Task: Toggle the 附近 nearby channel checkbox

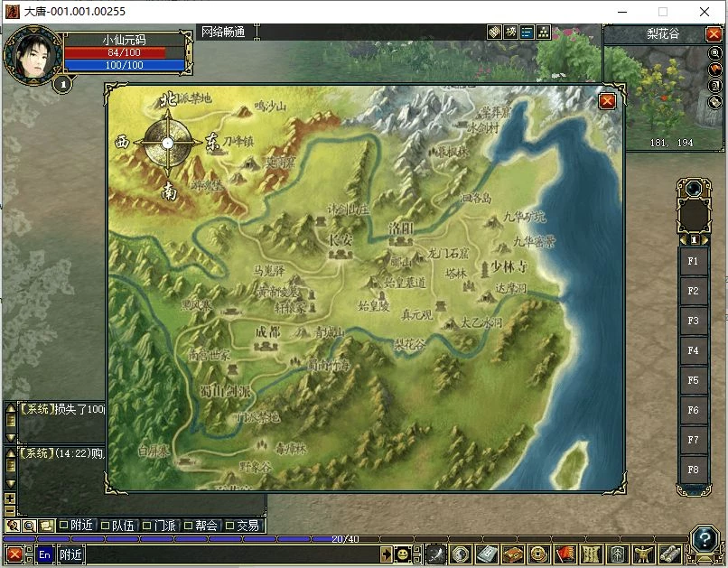Action: 64,526
